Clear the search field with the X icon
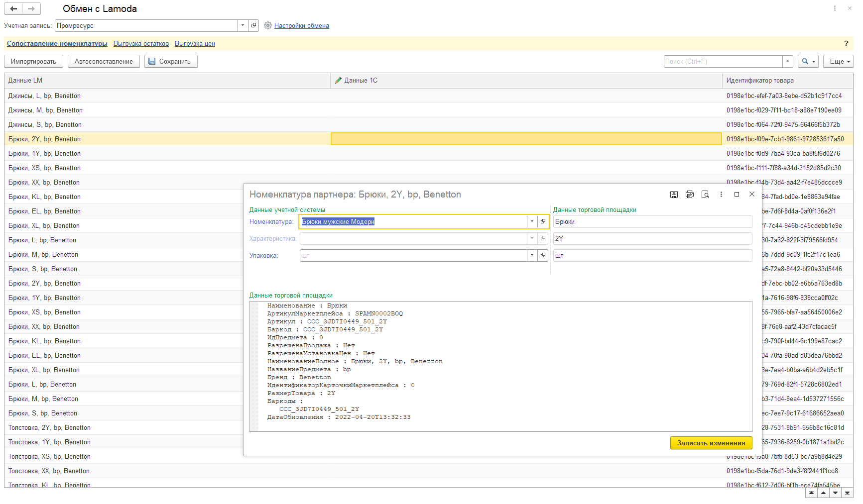 click(x=787, y=61)
